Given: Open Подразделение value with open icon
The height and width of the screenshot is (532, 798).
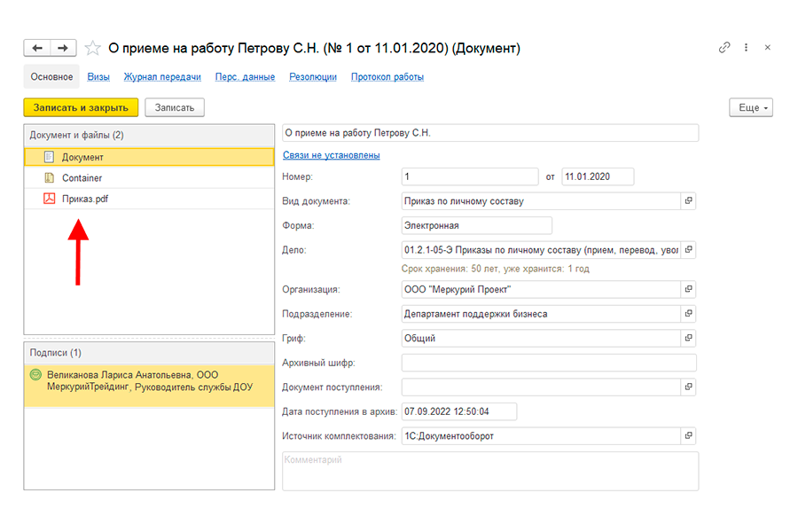Looking at the screenshot, I should [689, 314].
